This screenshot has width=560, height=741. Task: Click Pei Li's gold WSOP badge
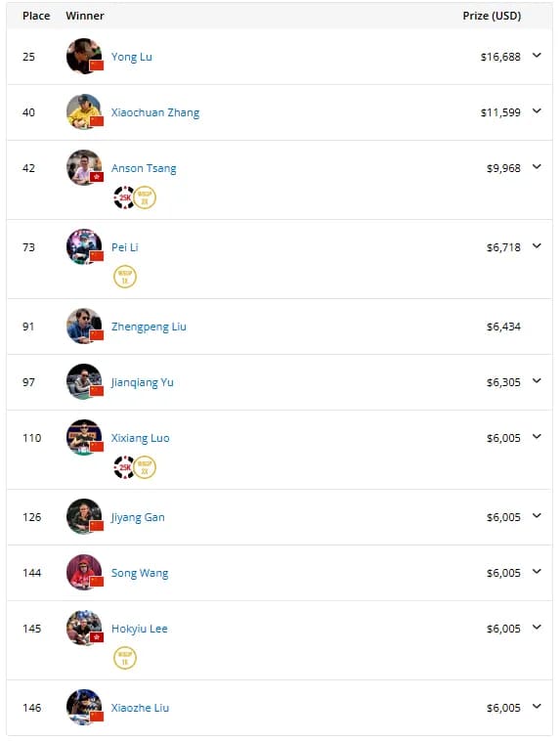point(125,277)
